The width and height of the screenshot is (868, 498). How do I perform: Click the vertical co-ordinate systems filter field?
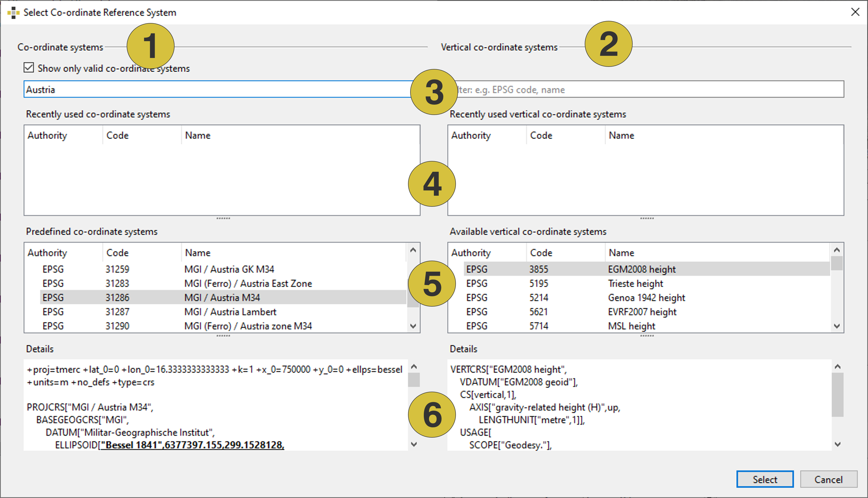646,89
